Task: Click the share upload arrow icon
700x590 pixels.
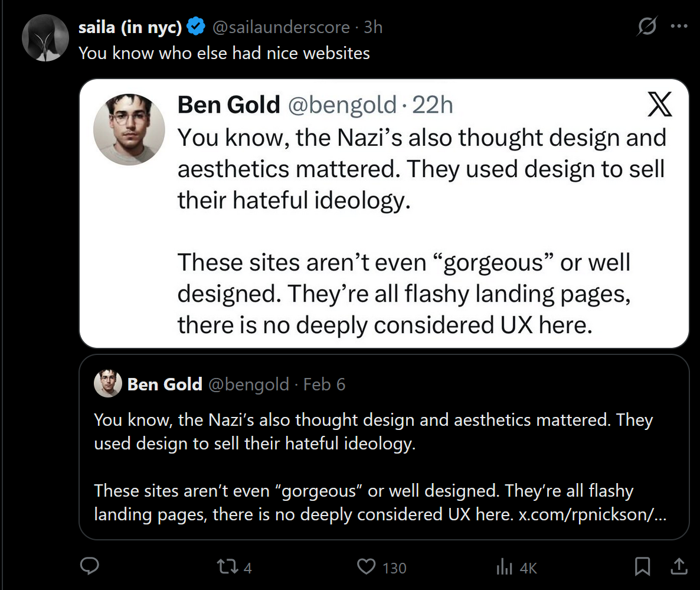Action: coord(679,567)
